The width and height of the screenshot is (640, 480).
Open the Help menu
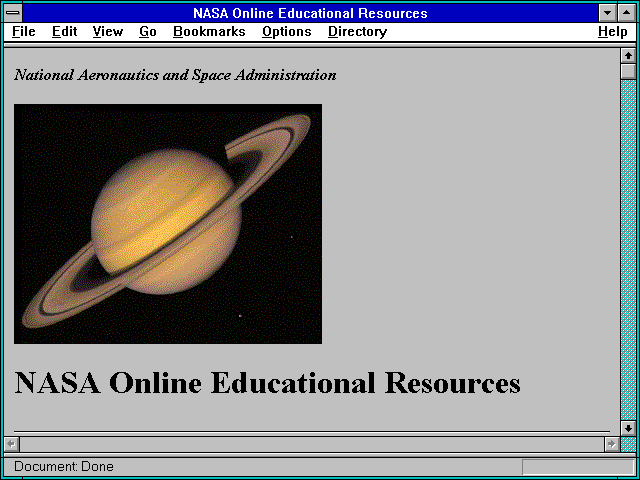613,32
